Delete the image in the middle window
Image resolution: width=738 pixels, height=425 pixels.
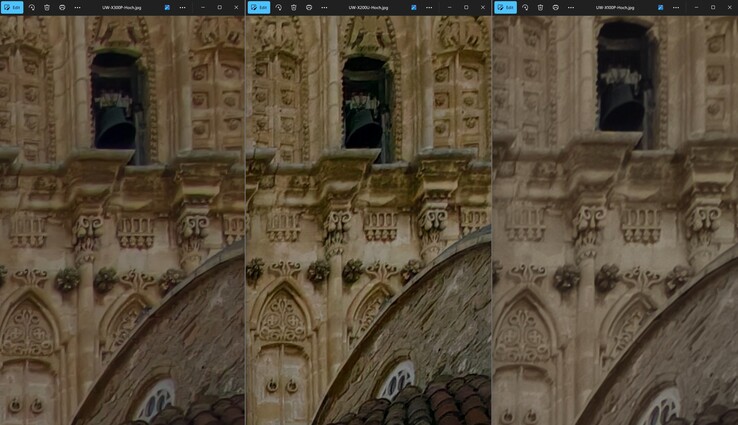tap(293, 7)
